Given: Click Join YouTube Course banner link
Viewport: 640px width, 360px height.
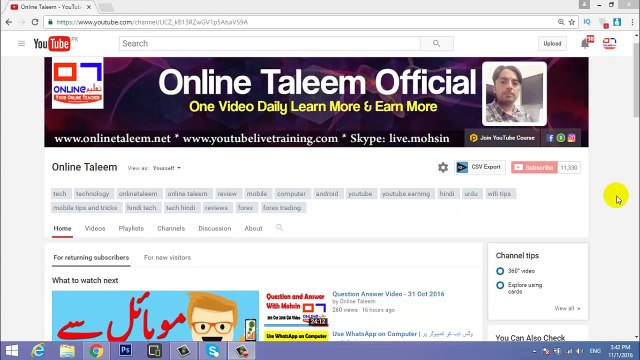Looking at the screenshot, I should click(502, 138).
